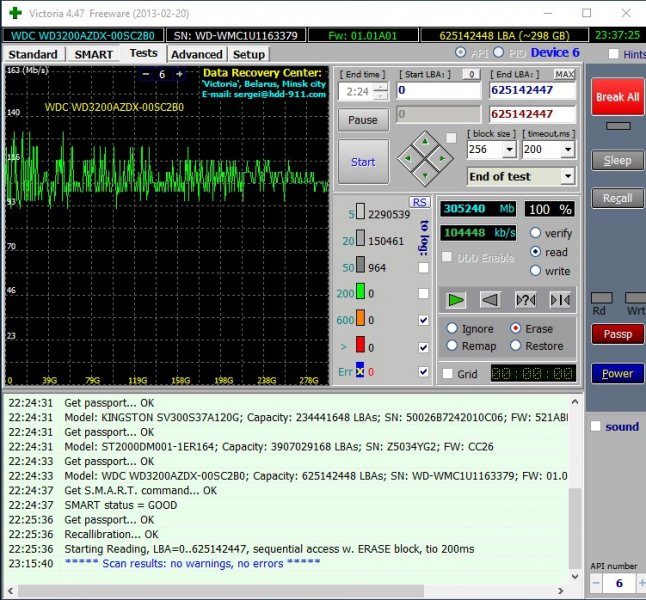Open the timeout ms dropdown
Image resolution: width=646 pixels, height=600 pixels.
point(568,149)
